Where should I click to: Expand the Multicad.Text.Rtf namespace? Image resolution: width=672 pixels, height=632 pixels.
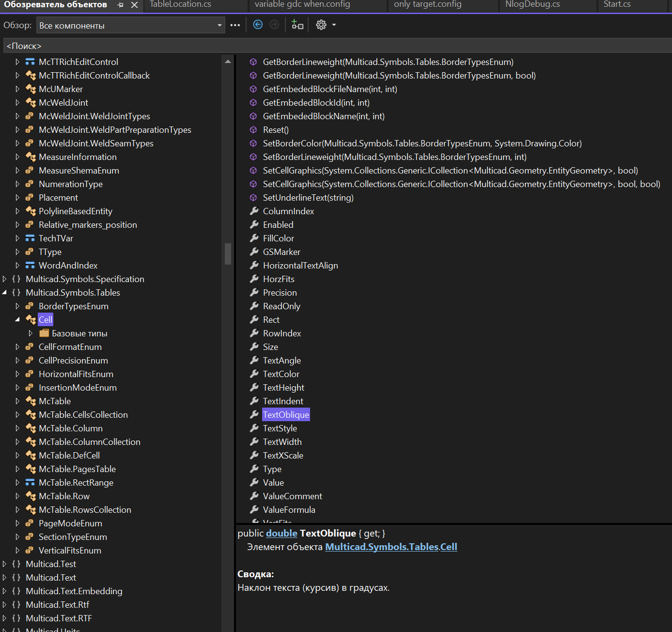coord(5,604)
